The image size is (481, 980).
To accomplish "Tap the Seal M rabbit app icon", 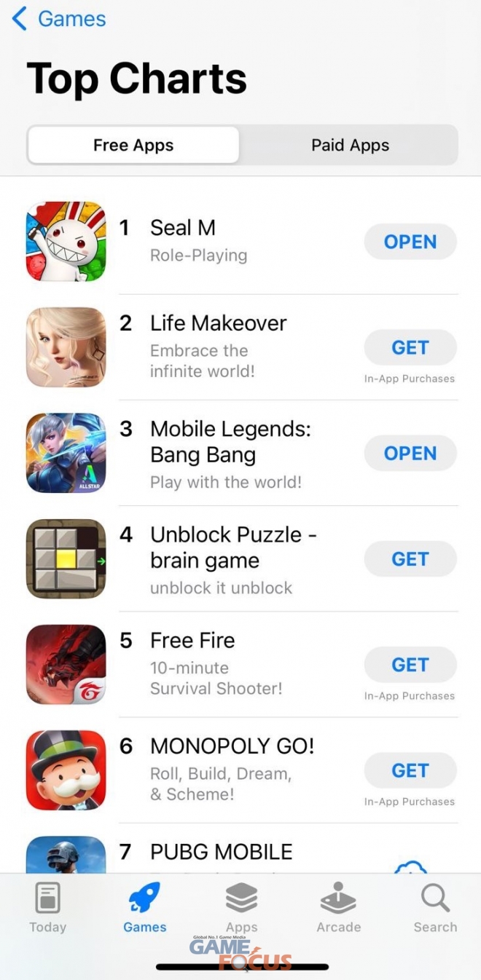I will coord(66,242).
